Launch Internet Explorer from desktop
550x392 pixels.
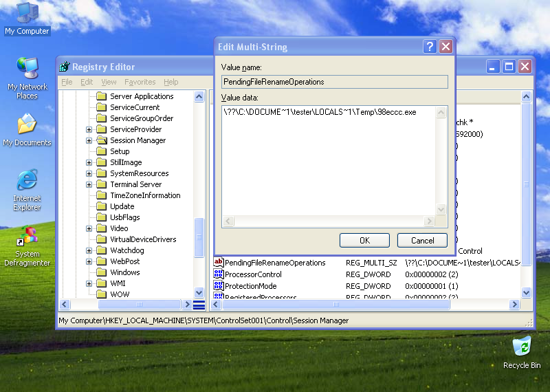[27, 190]
